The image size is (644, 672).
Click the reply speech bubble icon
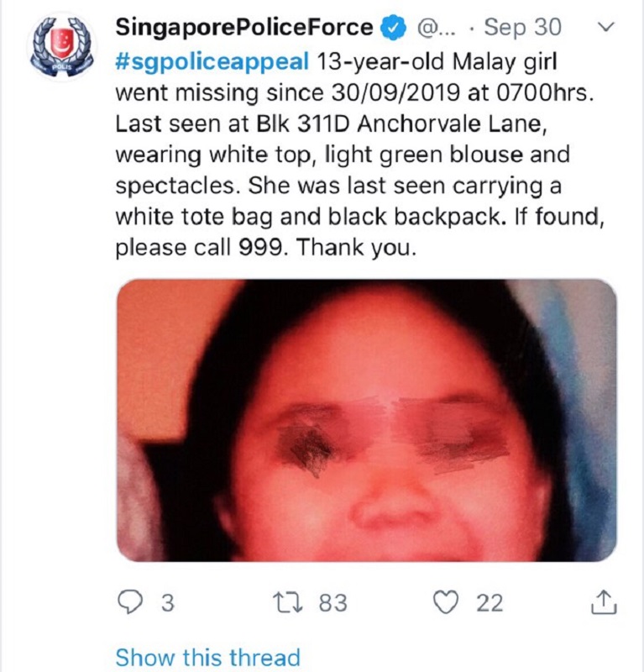[130, 602]
